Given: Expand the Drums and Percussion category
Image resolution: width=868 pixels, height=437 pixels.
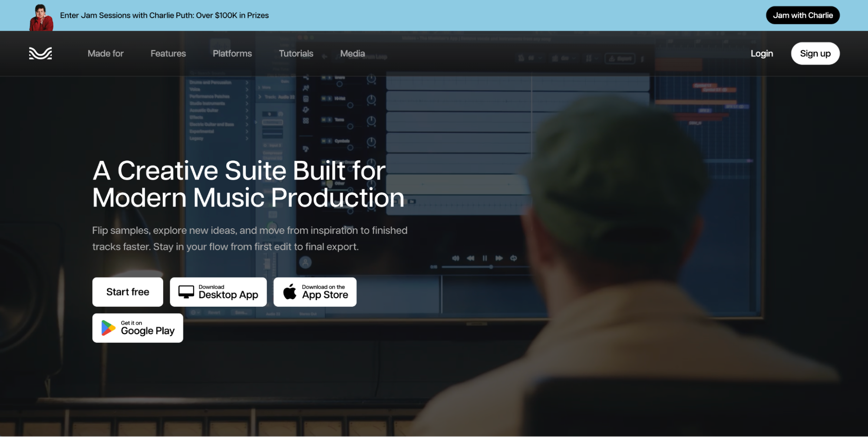Looking at the screenshot, I should 247,82.
